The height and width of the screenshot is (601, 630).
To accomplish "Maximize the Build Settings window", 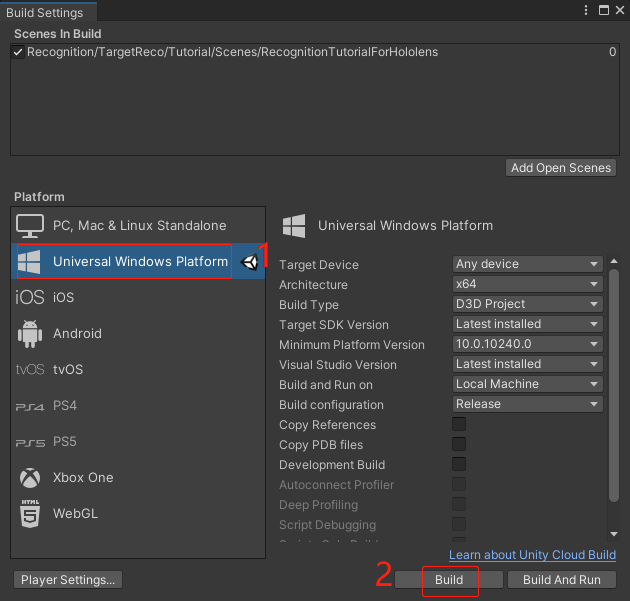I will (x=603, y=10).
